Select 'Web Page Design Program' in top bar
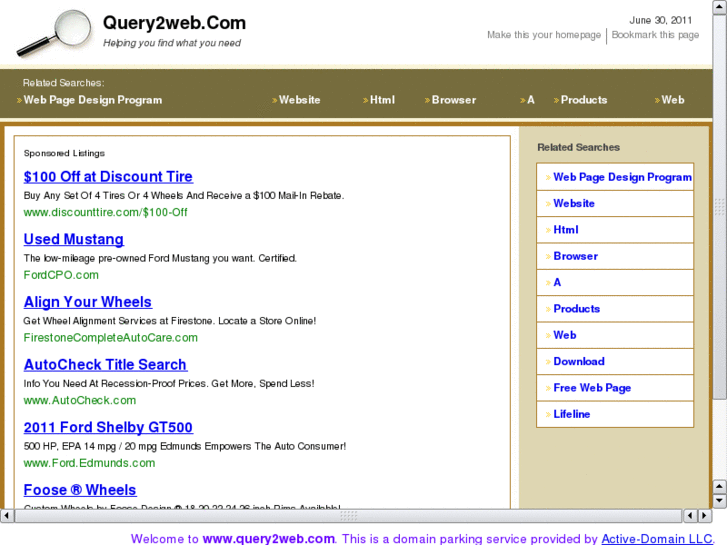Image resolution: width=727 pixels, height=545 pixels. point(93,100)
